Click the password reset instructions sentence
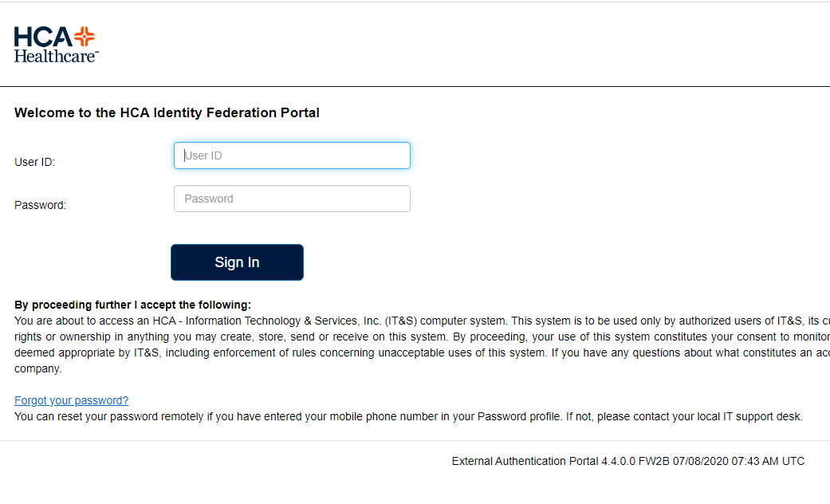Viewport: 830px width, 504px height. coord(409,416)
